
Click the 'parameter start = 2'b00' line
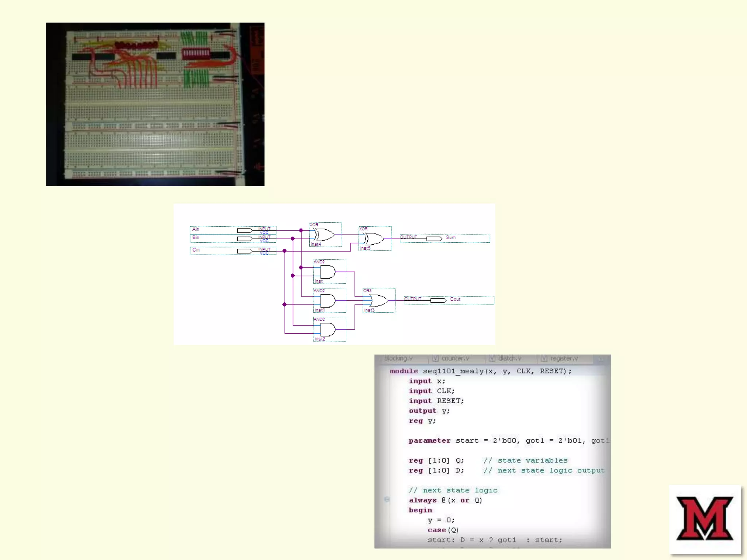[x=509, y=441]
